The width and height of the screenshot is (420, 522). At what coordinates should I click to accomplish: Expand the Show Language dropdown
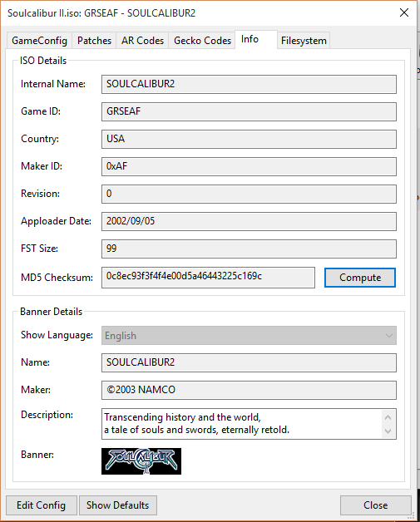249,336
